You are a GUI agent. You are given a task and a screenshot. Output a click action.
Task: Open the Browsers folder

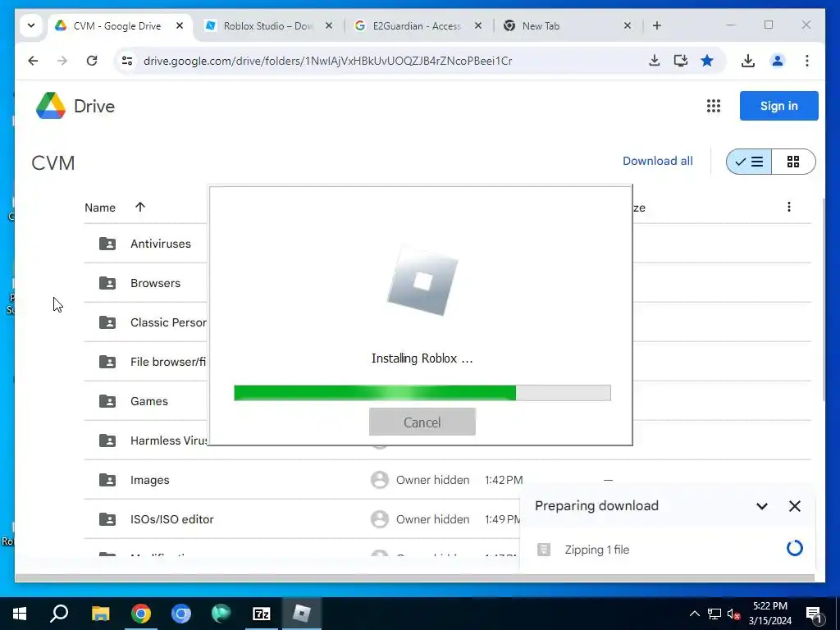click(x=155, y=283)
